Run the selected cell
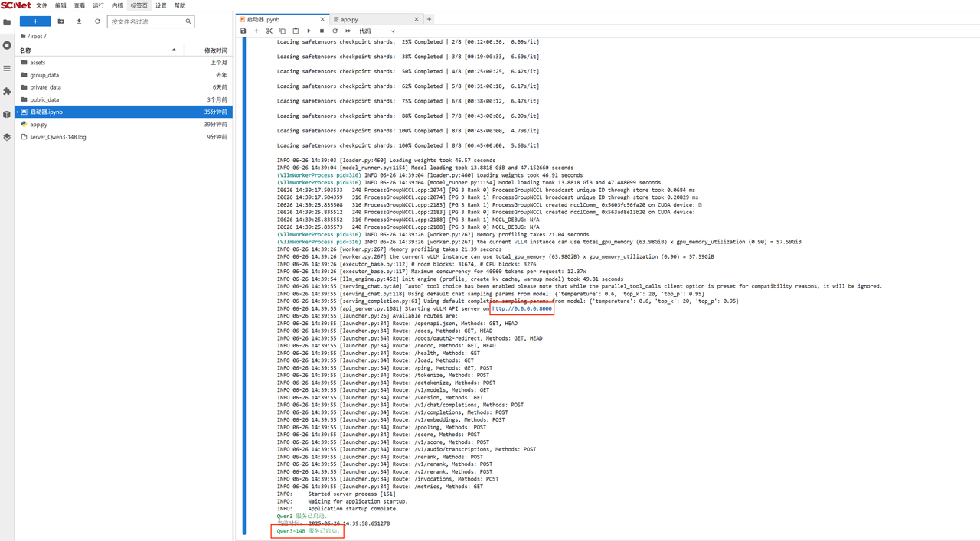 309,31
